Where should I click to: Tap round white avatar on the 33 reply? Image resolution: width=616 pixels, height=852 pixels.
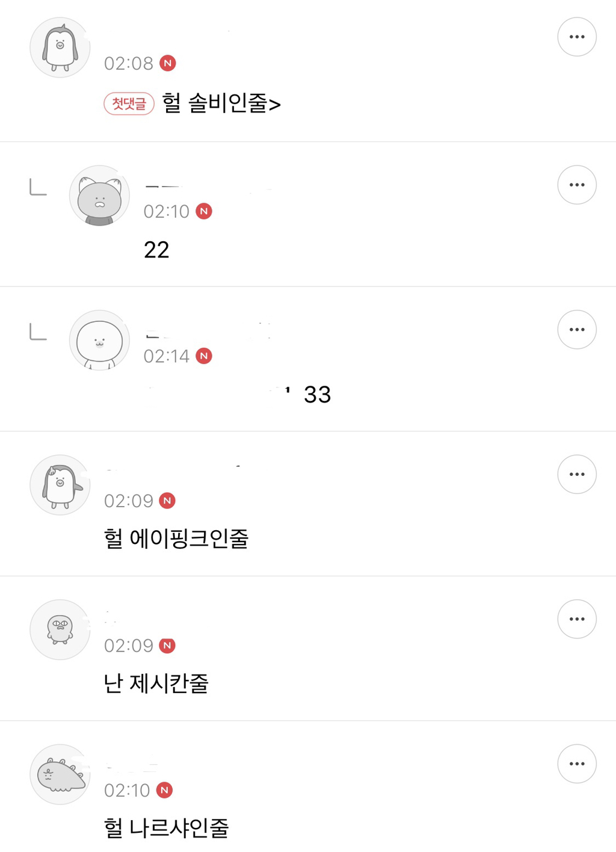(x=100, y=340)
